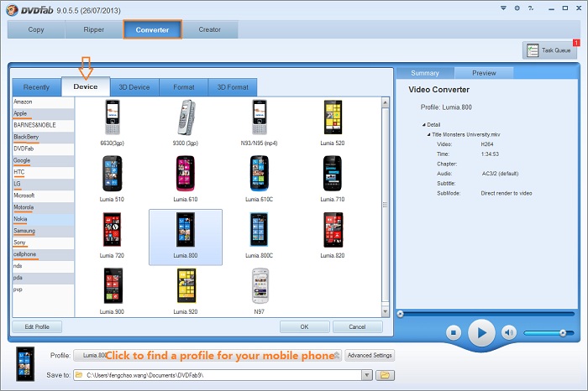Click the Save to path field
588x391 pixels.
[218, 375]
